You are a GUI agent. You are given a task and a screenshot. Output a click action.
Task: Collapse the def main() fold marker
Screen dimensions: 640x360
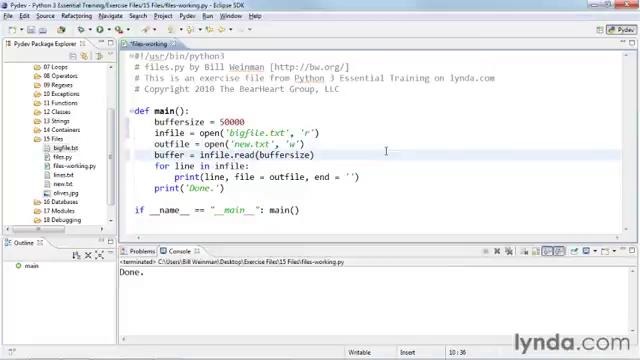click(131, 111)
